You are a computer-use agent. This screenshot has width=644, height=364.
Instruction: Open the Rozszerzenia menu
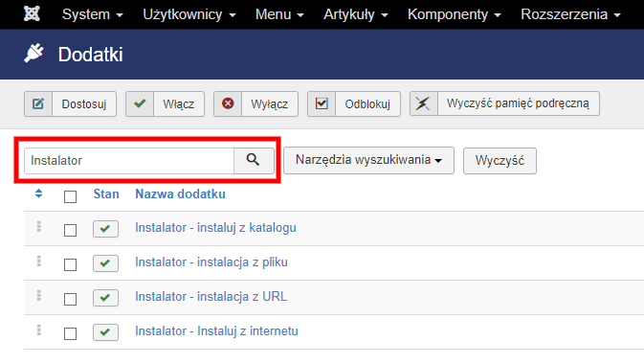(570, 14)
